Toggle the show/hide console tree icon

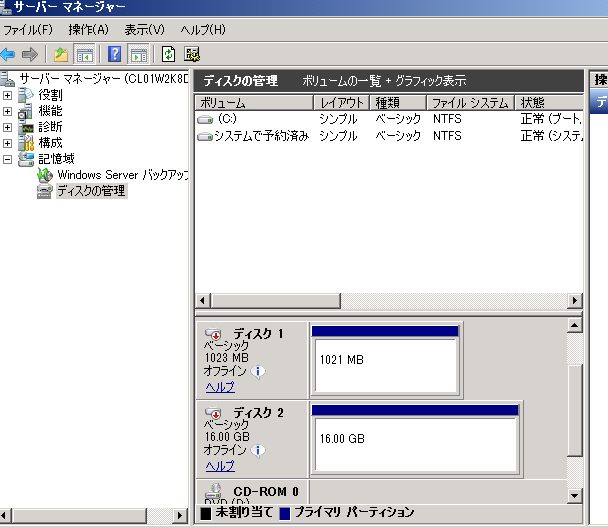85,54
